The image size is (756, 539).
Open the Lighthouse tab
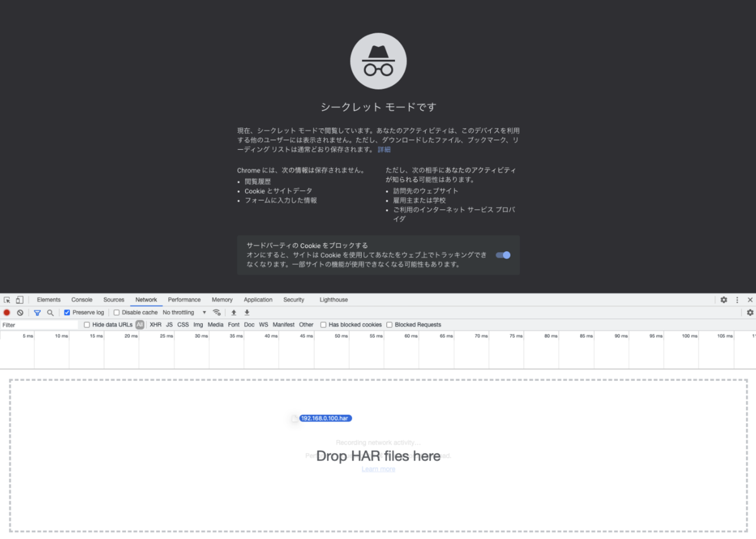333,300
